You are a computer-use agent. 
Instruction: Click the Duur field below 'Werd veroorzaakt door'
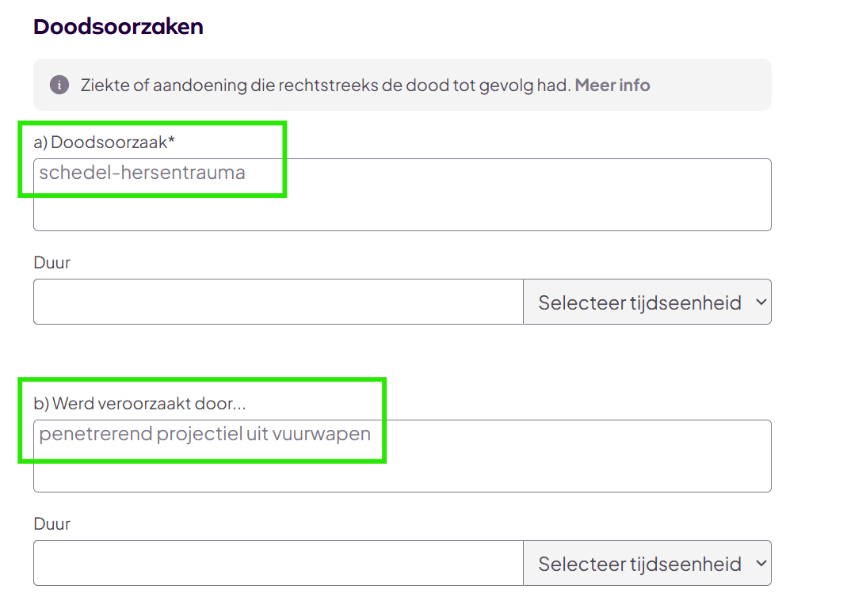pyautogui.click(x=277, y=563)
